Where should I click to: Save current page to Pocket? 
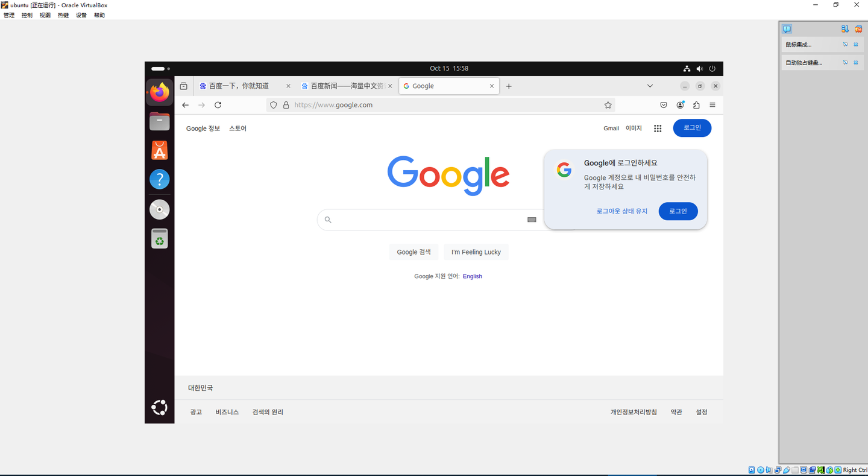point(663,105)
